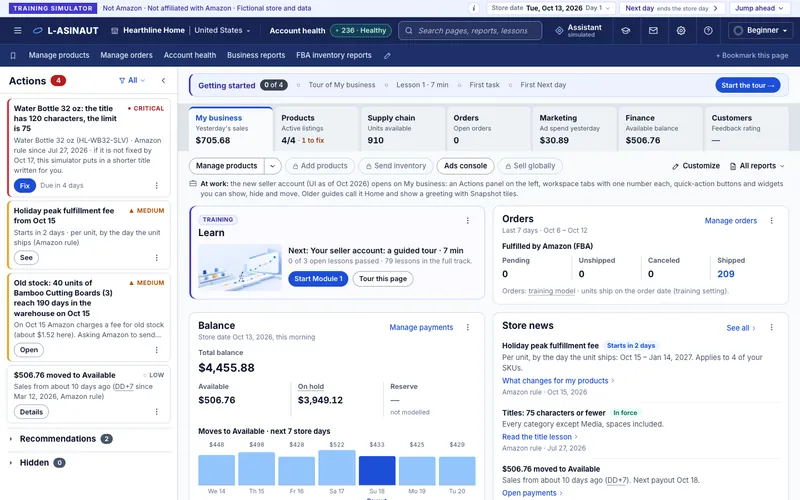Viewport: 800px width, 500px height.
Task: Open the Assistant simulated panel
Action: pos(579,31)
